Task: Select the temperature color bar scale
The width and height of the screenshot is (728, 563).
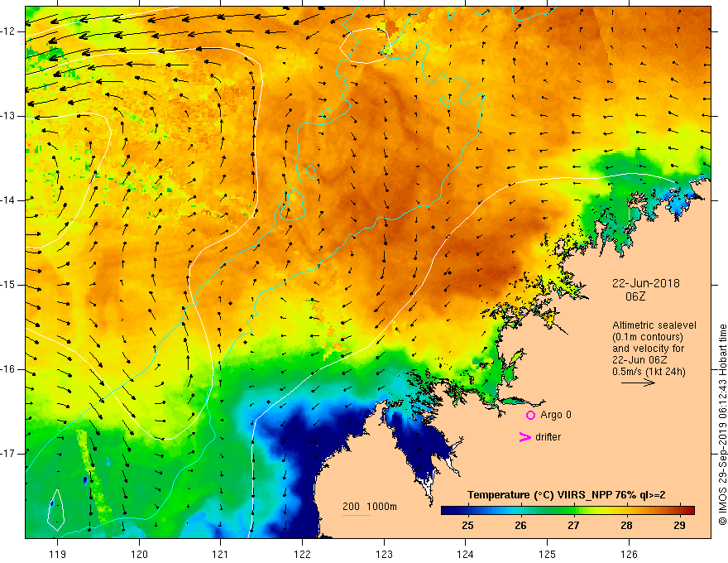Action: pos(568,510)
